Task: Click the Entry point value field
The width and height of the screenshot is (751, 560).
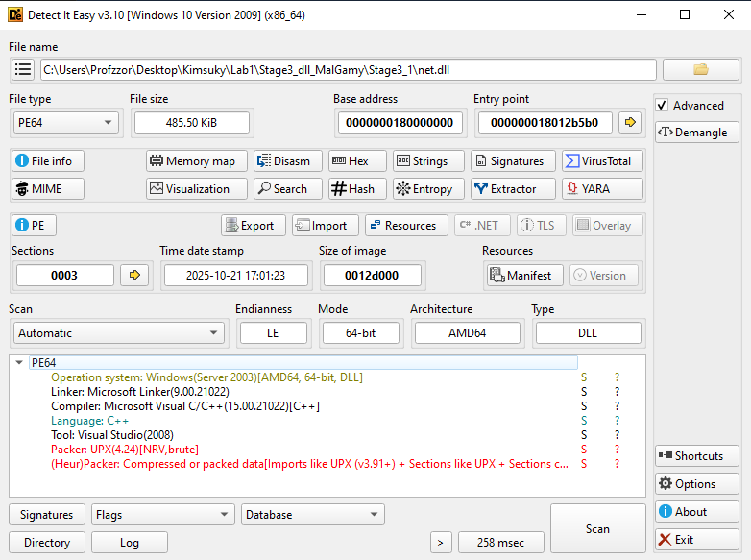Action: point(545,123)
